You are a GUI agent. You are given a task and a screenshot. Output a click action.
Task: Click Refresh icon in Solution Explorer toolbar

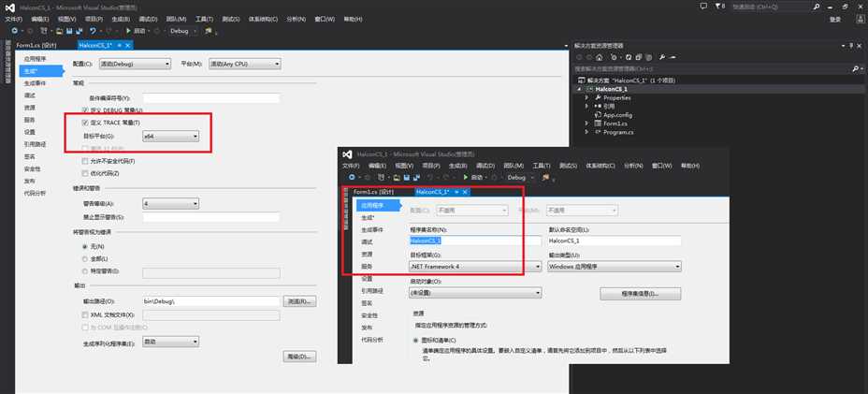[629, 57]
